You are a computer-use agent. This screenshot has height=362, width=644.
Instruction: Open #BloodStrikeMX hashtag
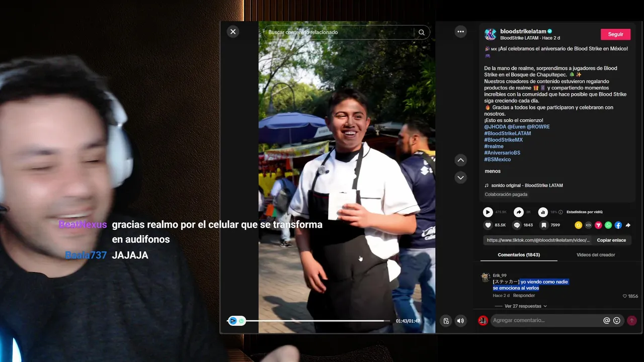point(503,140)
